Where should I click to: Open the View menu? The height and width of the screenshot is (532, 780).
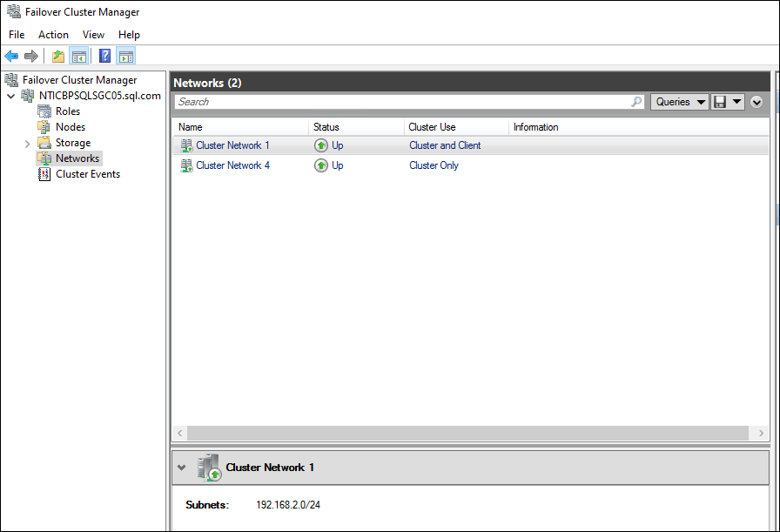pyautogui.click(x=93, y=35)
